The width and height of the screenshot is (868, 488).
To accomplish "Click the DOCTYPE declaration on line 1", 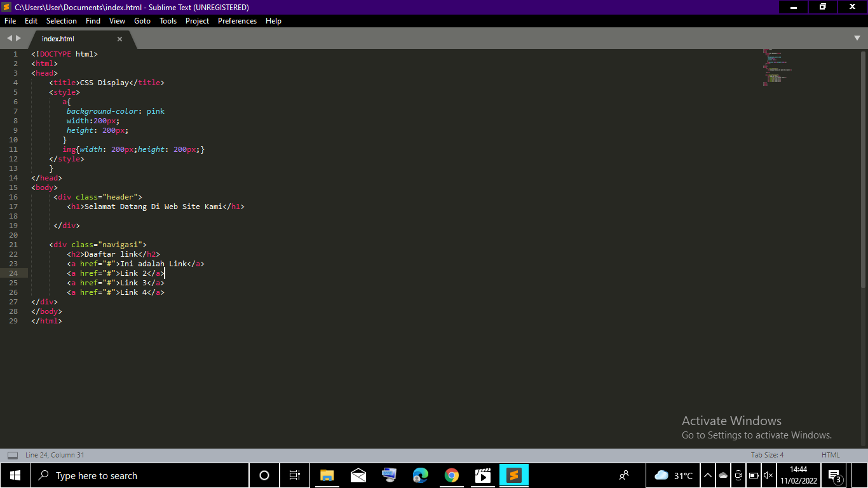I will click(65, 54).
